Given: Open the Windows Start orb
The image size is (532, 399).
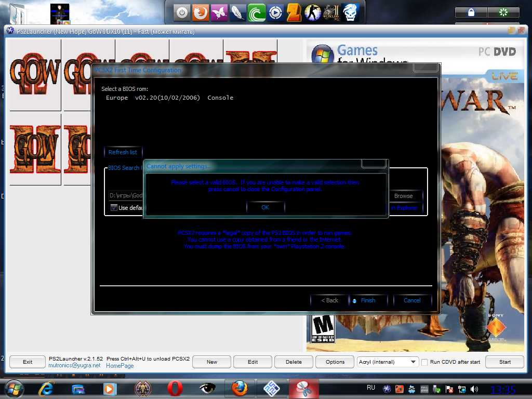Looking at the screenshot, I should (x=14, y=389).
